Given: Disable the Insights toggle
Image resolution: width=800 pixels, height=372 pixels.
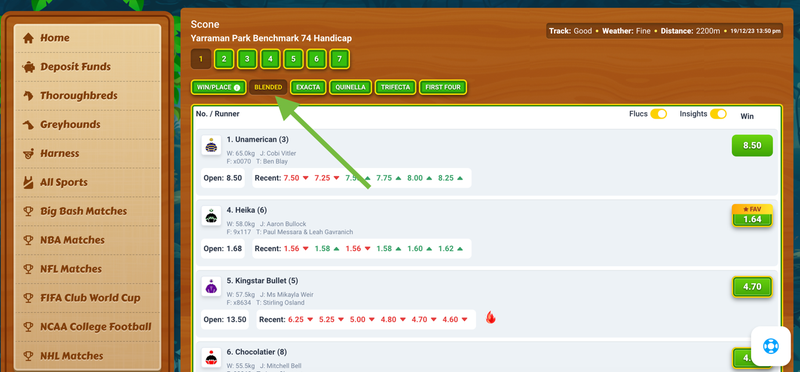Looking at the screenshot, I should click(x=718, y=114).
